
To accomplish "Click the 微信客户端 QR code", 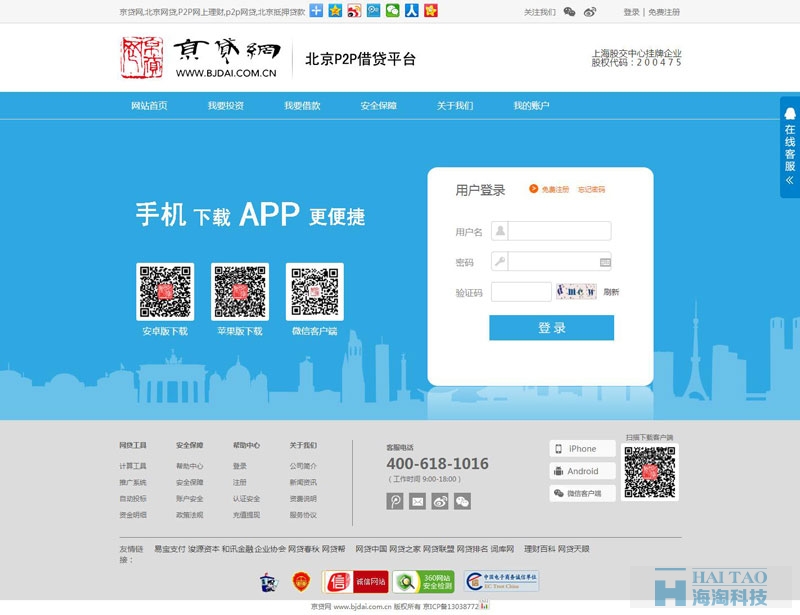I will [315, 292].
